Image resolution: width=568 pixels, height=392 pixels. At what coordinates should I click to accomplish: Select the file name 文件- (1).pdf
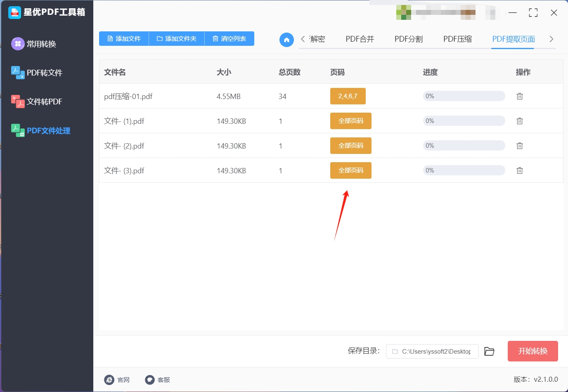tap(124, 121)
